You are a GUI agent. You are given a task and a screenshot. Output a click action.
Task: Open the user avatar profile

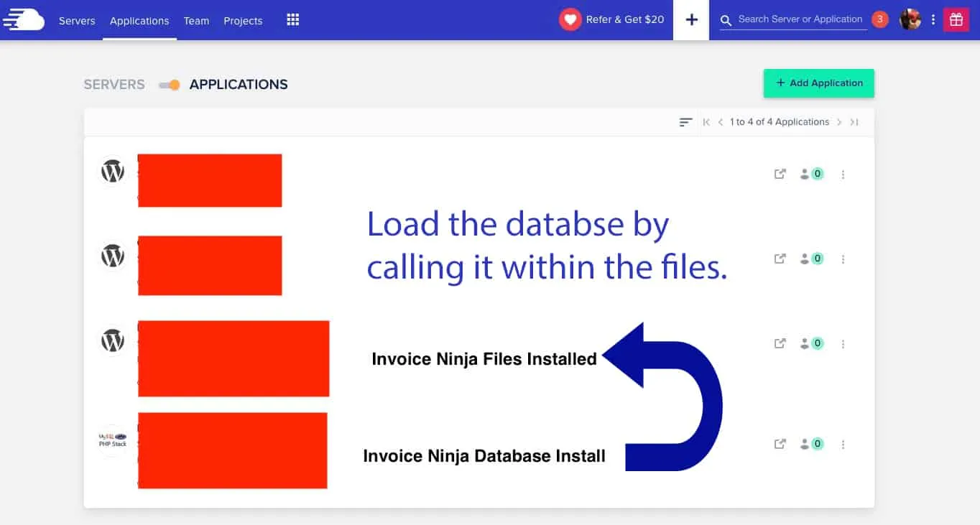tap(910, 19)
